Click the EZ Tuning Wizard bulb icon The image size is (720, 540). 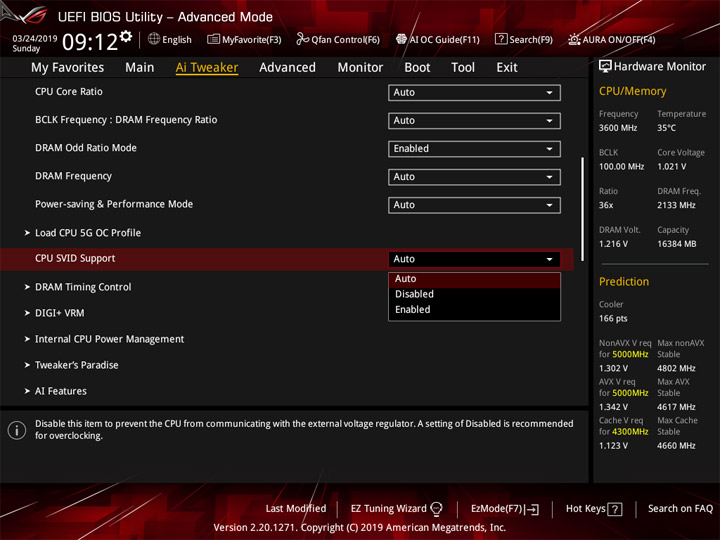pos(436,509)
